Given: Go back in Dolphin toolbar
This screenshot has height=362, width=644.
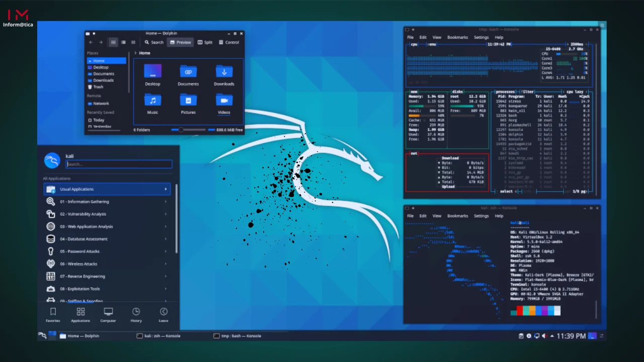Looking at the screenshot, I should 91,42.
